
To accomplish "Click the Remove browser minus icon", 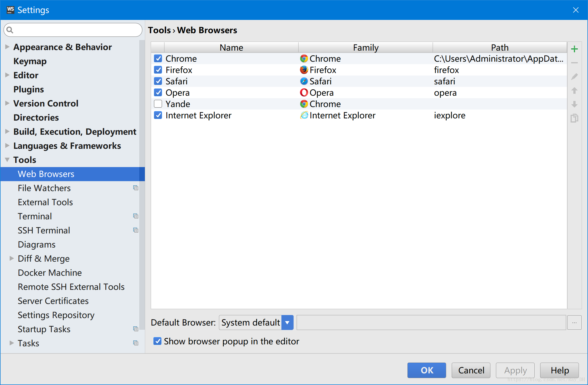I will click(574, 63).
